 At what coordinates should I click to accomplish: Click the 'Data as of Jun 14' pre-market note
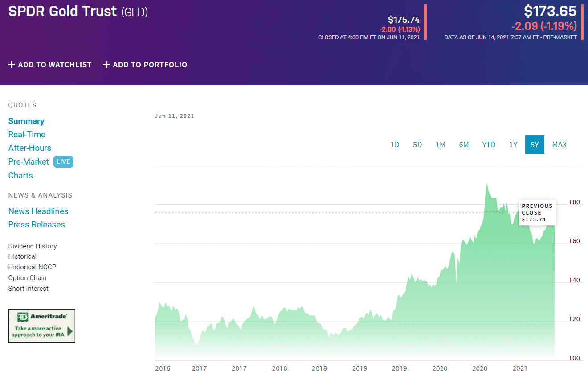pos(510,37)
